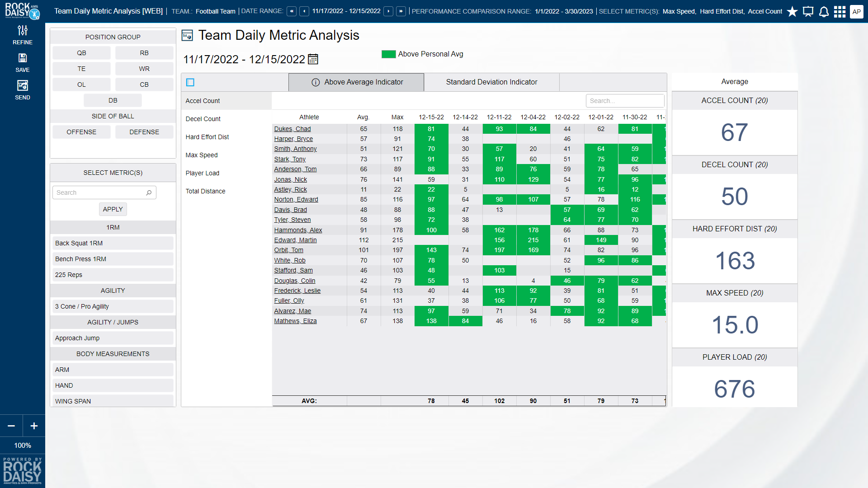Screen dimensions: 868x488
Task: Open the apps grid menu
Action: point(840,12)
